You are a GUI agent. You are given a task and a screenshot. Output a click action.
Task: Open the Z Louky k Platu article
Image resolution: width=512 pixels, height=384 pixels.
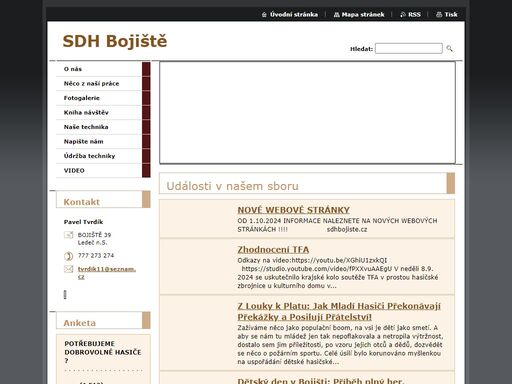339,311
